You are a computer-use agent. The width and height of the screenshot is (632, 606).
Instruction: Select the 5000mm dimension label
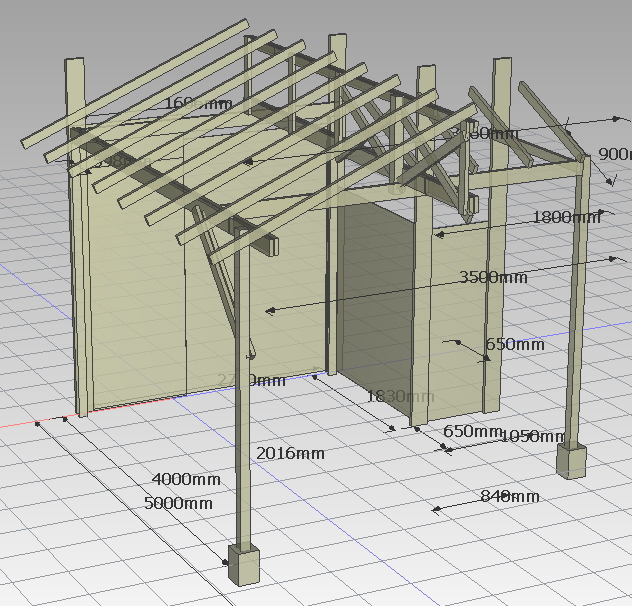click(178, 503)
